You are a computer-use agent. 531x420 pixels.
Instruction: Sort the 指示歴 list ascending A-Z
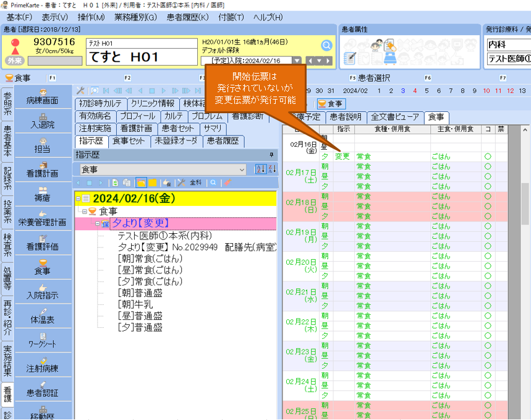click(x=261, y=169)
